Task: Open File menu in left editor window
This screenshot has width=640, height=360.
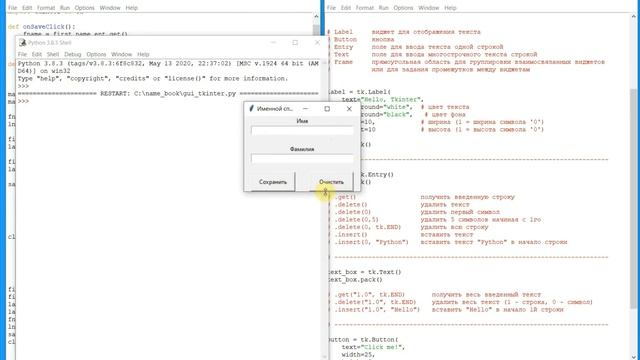Action: point(13,8)
